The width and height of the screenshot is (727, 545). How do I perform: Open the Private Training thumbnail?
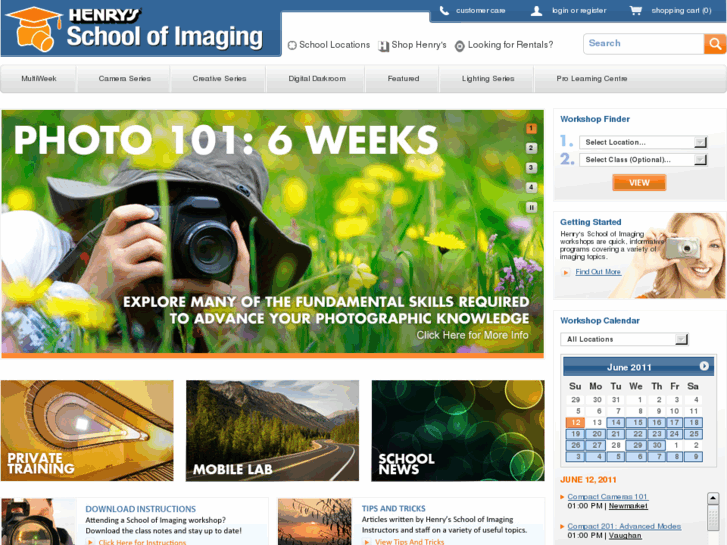click(x=87, y=430)
